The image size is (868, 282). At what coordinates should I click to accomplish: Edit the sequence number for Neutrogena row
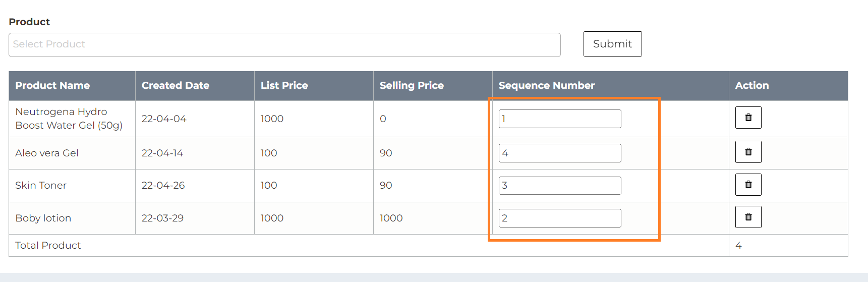560,119
